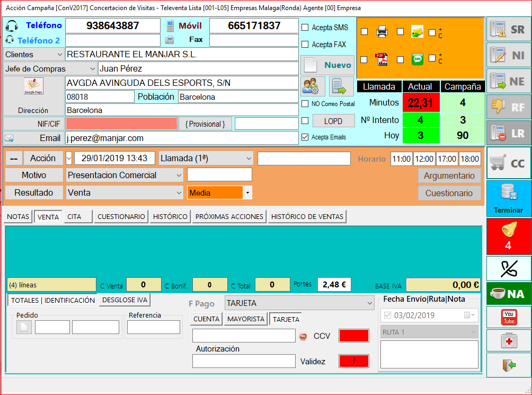
Task: Click the exit door icon
Action: (x=509, y=365)
